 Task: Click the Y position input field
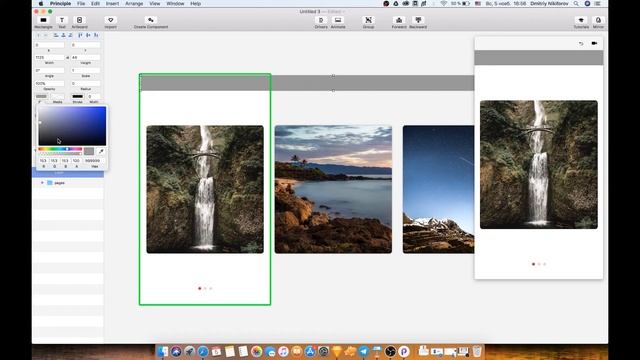pos(85,45)
